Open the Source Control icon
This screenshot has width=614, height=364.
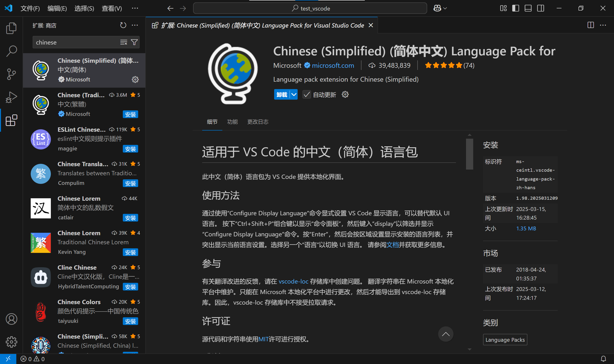coord(11,74)
